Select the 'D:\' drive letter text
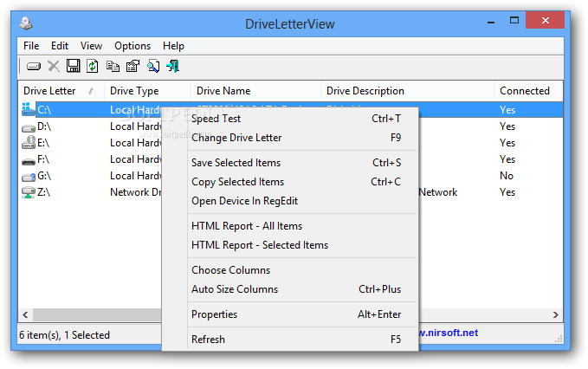The image size is (588, 369). (x=44, y=126)
